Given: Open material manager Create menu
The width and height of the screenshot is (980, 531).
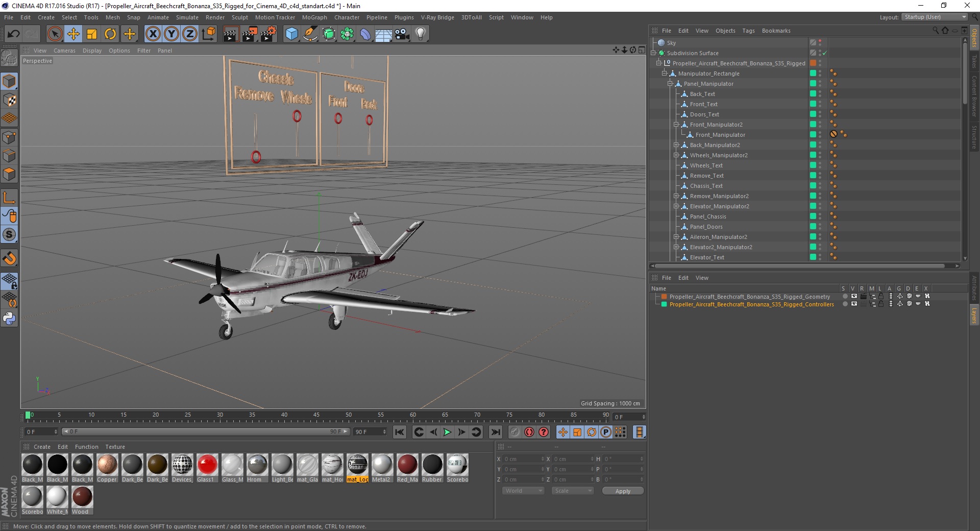Looking at the screenshot, I should tap(42, 447).
